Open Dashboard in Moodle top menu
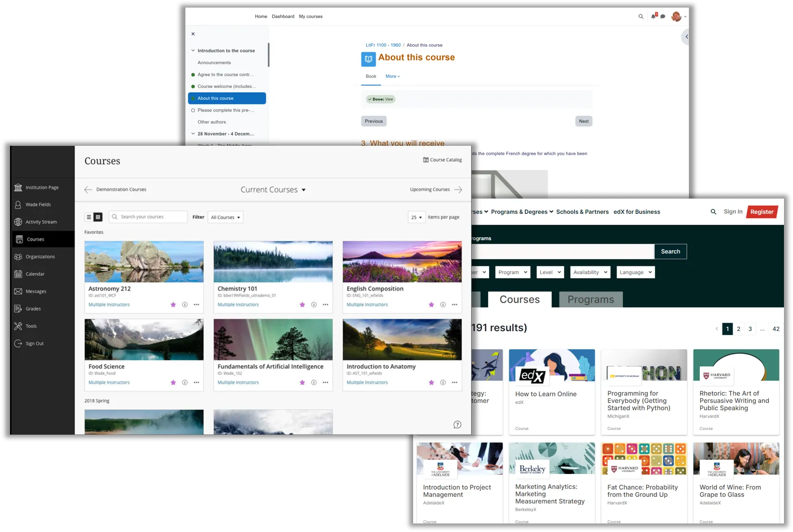Screen dimensions: 793x532 tap(283, 17)
